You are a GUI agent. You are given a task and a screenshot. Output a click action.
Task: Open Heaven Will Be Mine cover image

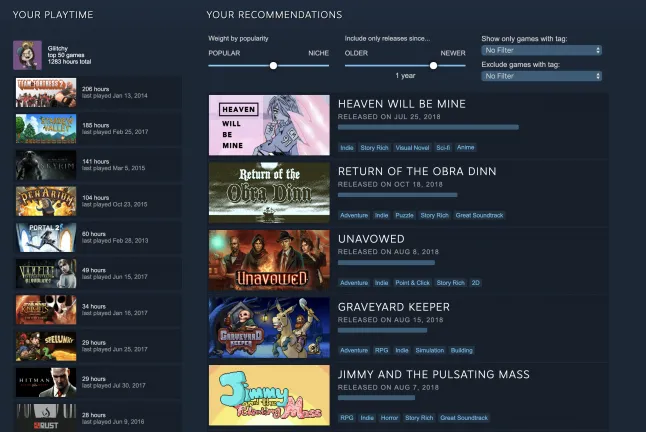tap(269, 125)
